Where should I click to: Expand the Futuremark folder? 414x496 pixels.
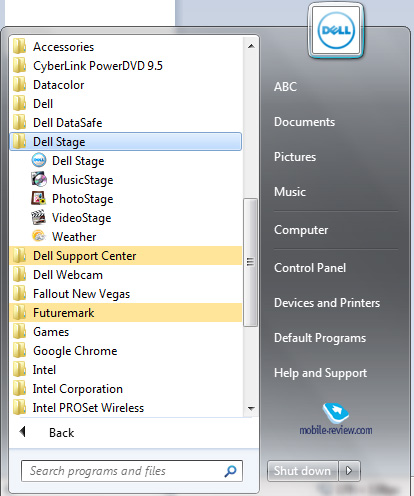[x=126, y=313]
